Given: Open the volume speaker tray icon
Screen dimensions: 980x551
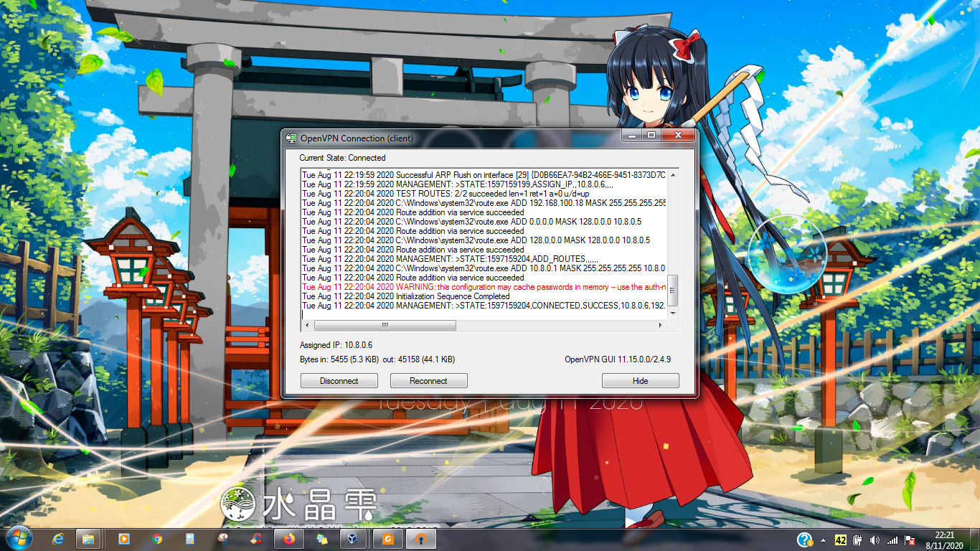Looking at the screenshot, I should (875, 540).
